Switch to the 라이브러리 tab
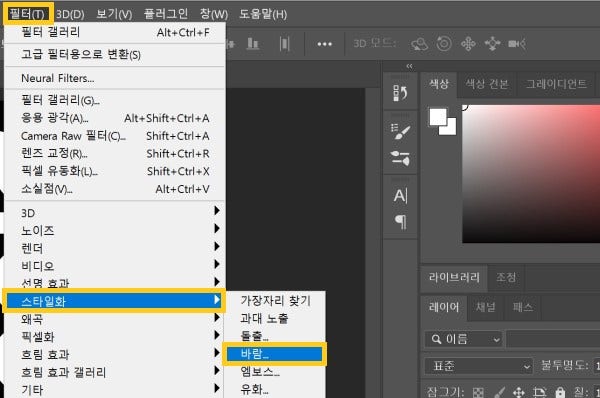This screenshot has height=398, width=600. pos(454,277)
